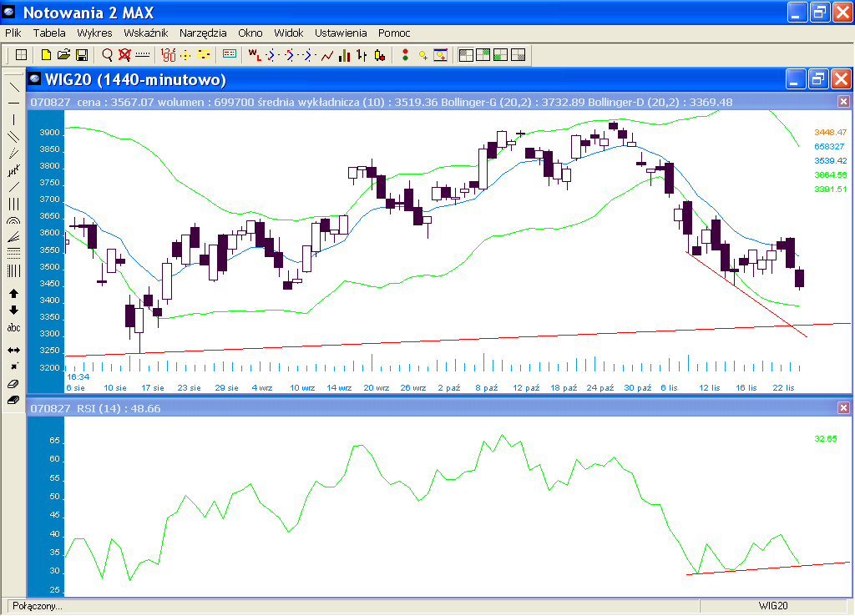Screen dimensions: 855x616
Task: Select the second window layout icon
Action: (483, 55)
